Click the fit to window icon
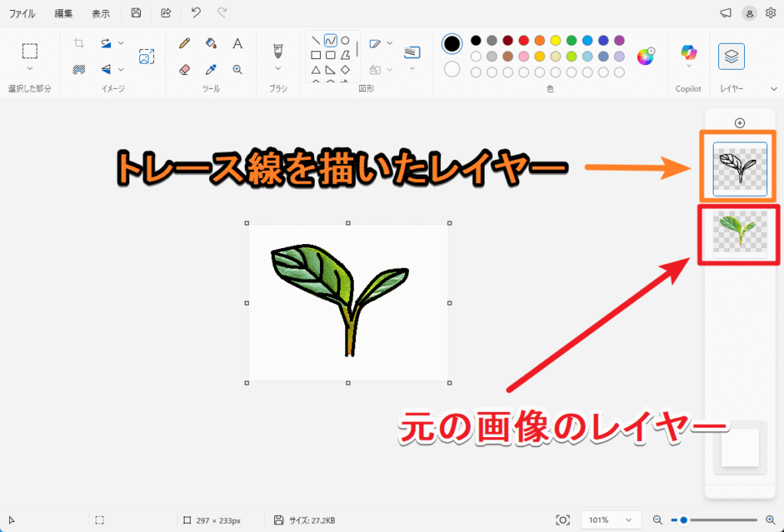 pyautogui.click(x=563, y=521)
